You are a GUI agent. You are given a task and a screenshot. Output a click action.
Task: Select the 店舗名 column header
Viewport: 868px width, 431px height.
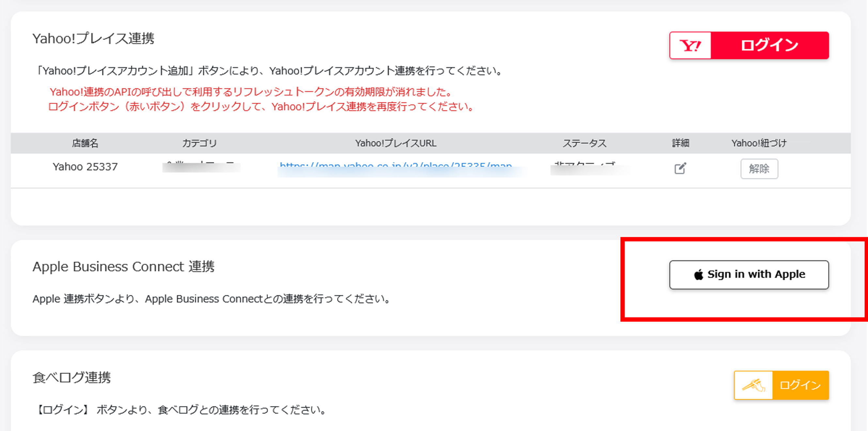tap(85, 143)
